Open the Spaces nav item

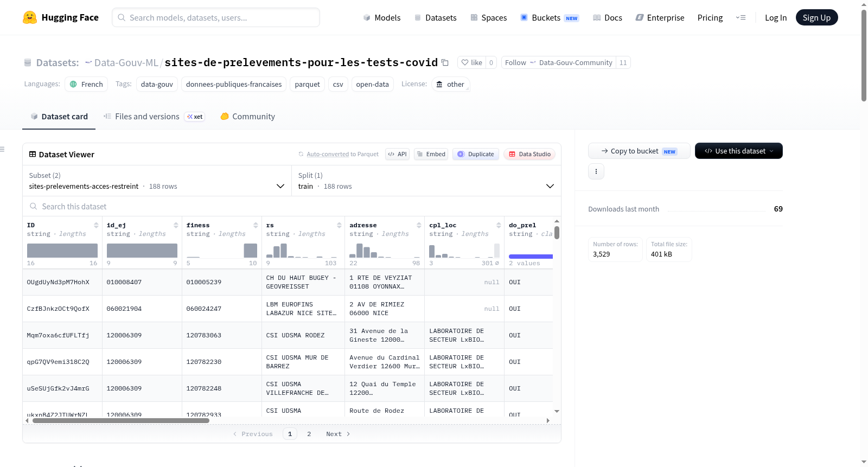pyautogui.click(x=488, y=17)
